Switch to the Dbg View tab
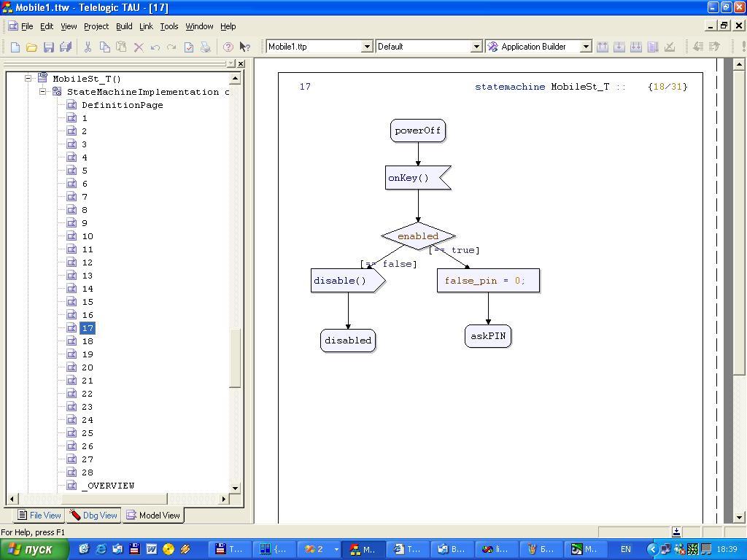Viewport: 747px width, 560px height. (x=93, y=515)
